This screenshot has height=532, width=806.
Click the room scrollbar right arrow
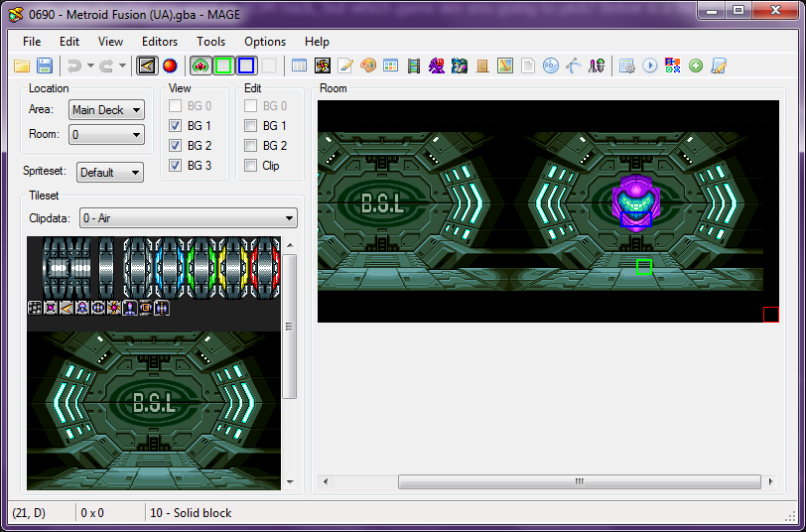pyautogui.click(x=770, y=481)
